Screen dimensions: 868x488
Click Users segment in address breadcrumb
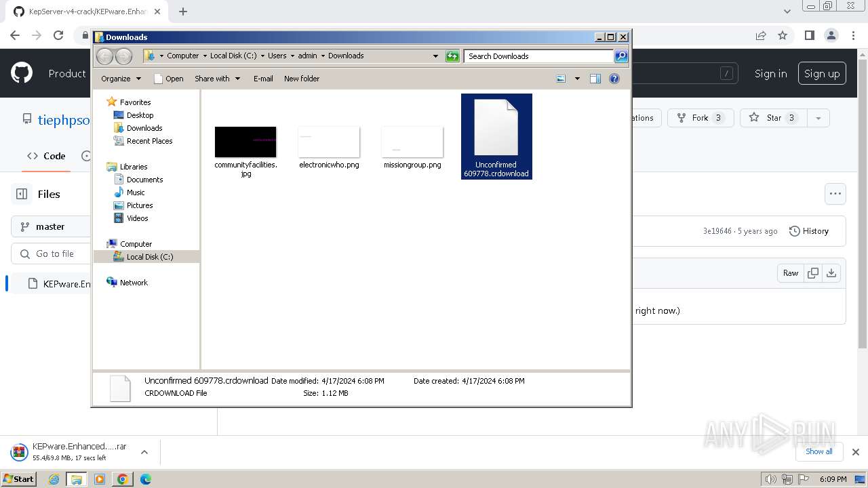[x=277, y=56]
